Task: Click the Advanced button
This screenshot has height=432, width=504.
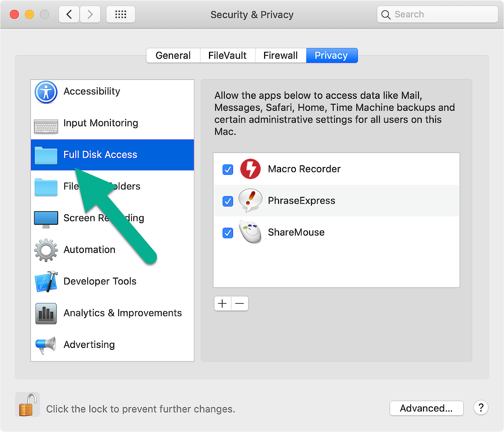Action: click(426, 408)
